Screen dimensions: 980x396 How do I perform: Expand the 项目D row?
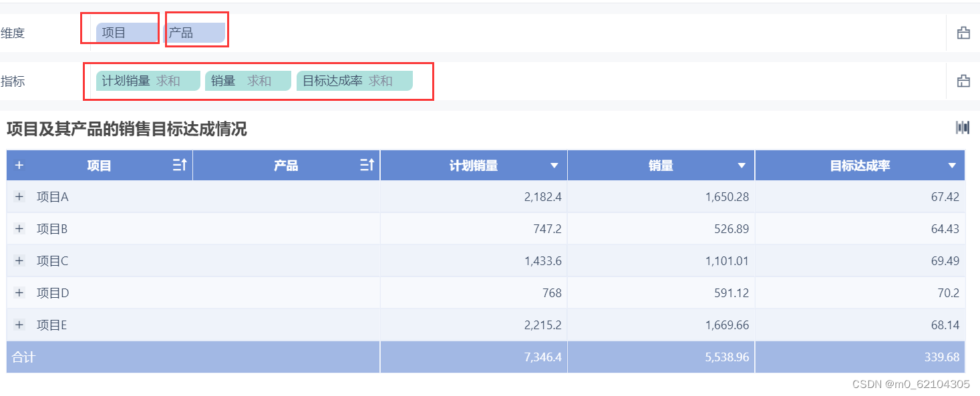coord(19,292)
